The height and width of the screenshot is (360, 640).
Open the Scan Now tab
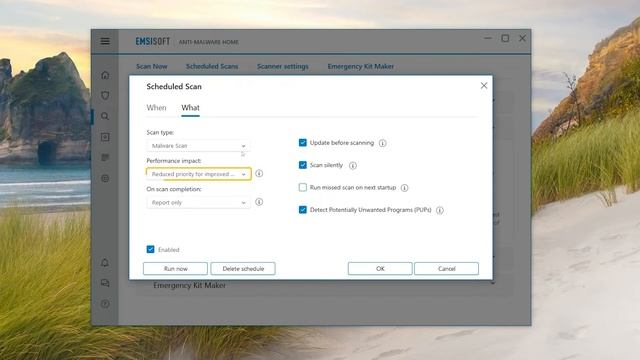click(152, 66)
